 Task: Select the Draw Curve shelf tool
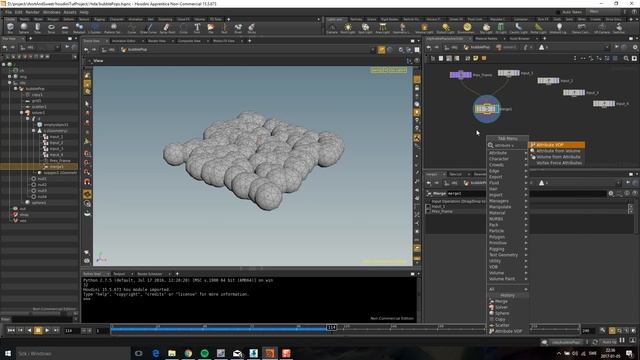pos(148,28)
